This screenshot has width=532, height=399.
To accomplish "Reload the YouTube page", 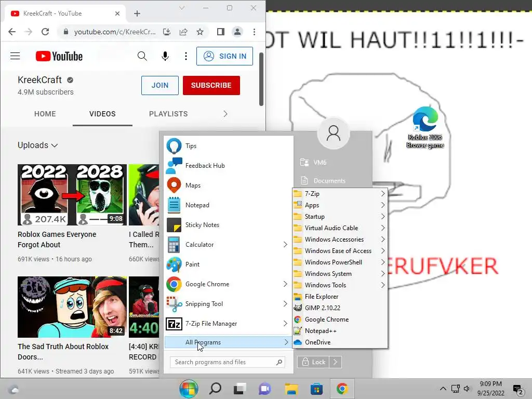I will pos(45,32).
